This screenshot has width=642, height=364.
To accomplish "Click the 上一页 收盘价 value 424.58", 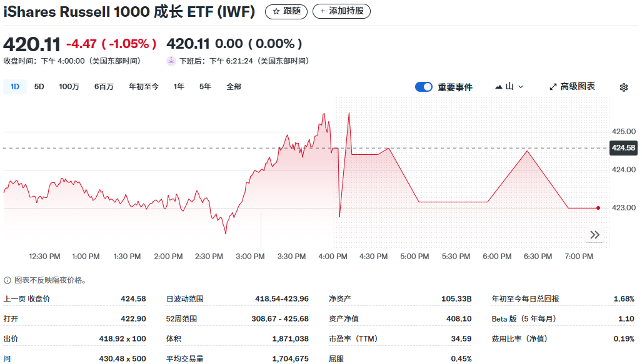I will point(133,299).
